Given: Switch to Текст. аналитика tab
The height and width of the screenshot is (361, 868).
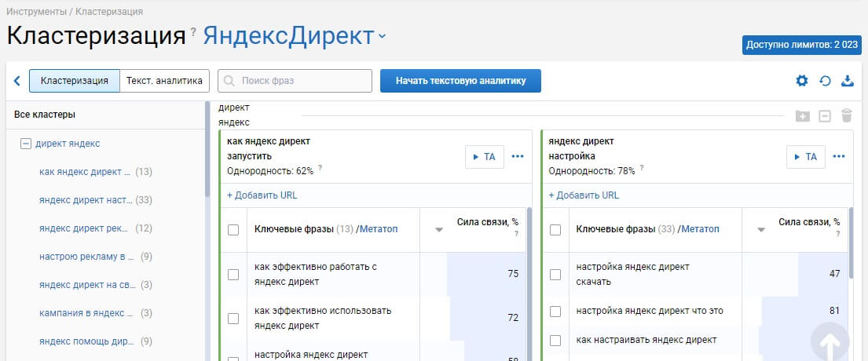Looking at the screenshot, I should tap(165, 81).
